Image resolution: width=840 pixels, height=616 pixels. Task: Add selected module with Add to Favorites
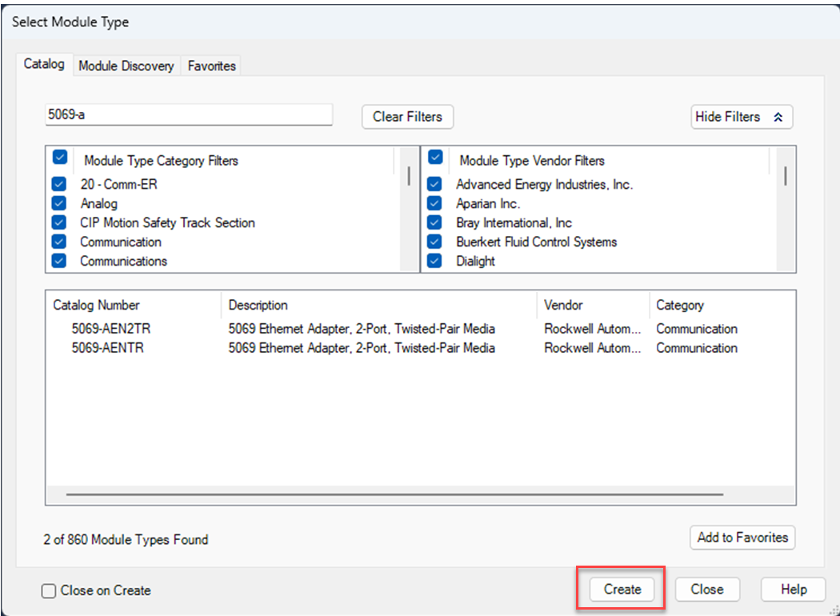pos(742,538)
